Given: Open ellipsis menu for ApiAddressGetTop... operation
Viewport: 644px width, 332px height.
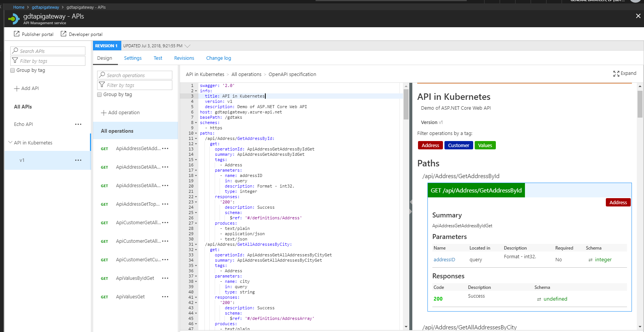Looking at the screenshot, I should pos(165,204).
